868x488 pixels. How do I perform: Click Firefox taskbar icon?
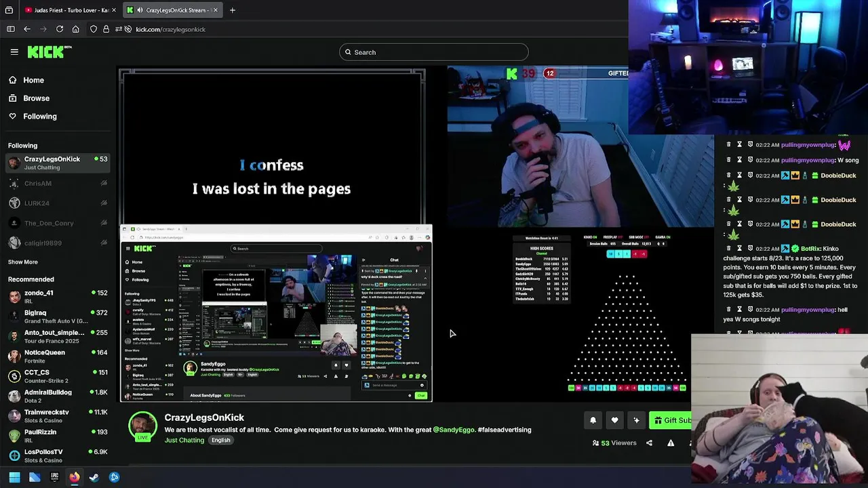74,477
